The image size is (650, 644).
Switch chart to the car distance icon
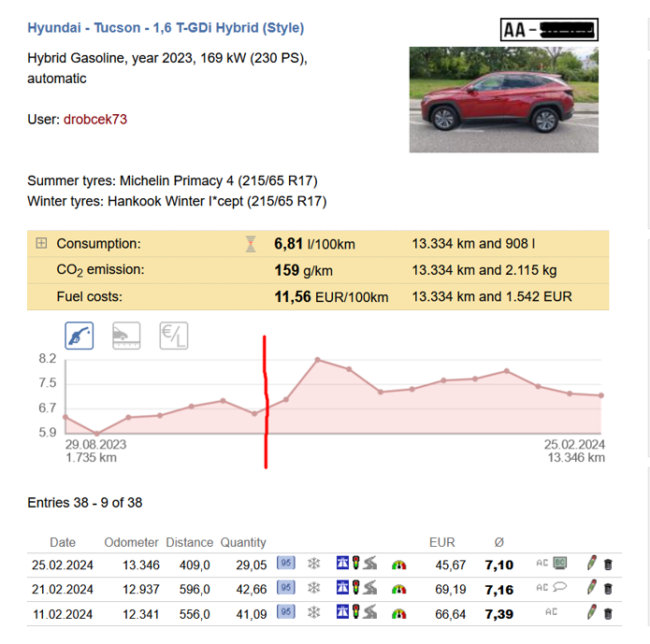[x=126, y=336]
